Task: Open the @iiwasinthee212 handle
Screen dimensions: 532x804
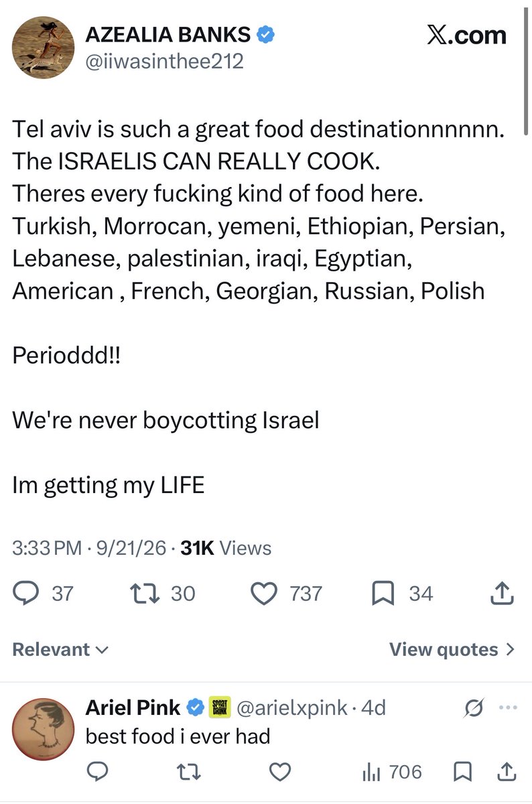Action: point(165,62)
